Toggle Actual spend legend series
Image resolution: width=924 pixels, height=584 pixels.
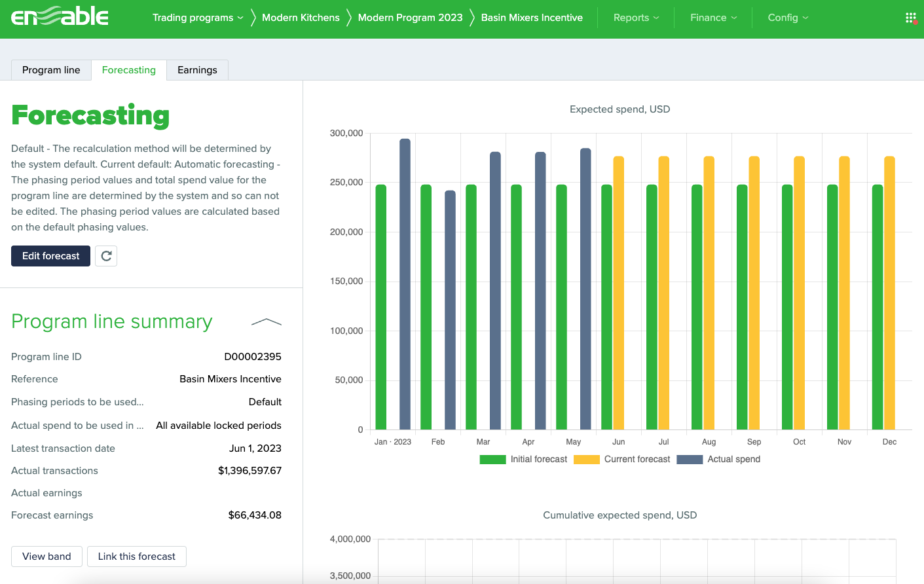coord(719,460)
